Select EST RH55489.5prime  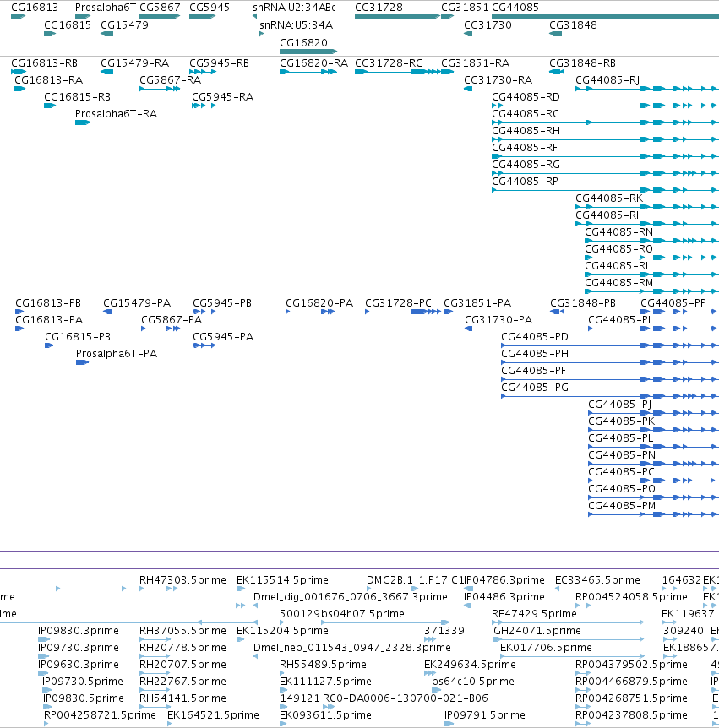pyautogui.click(x=323, y=665)
